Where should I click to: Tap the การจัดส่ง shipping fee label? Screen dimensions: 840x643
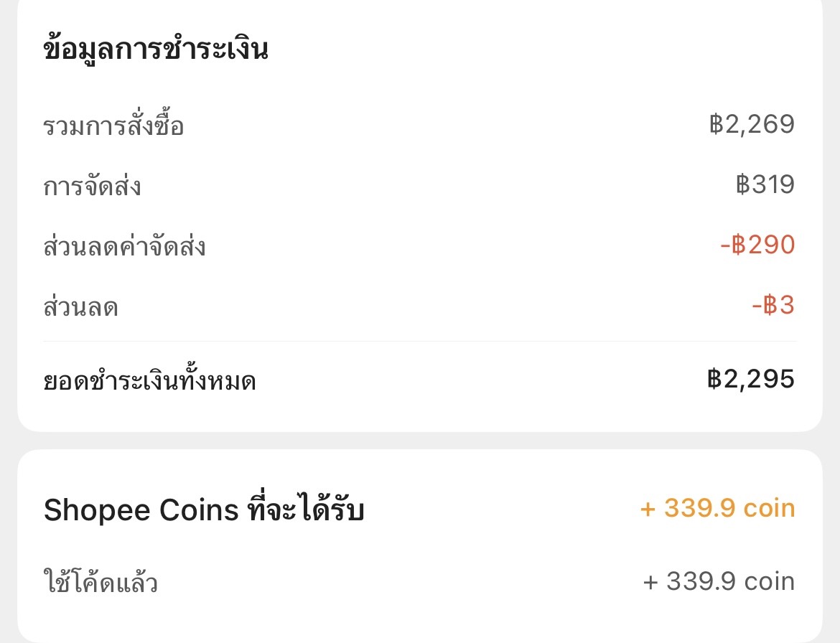coord(92,187)
